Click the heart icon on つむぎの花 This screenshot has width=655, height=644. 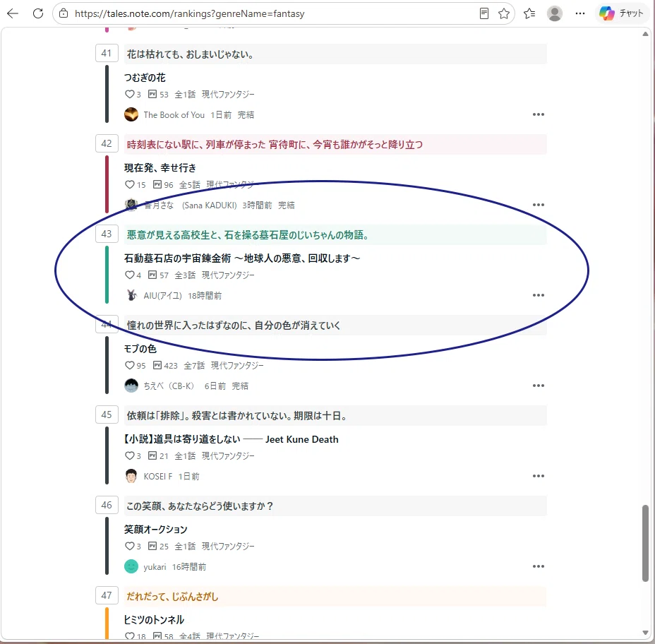point(129,94)
